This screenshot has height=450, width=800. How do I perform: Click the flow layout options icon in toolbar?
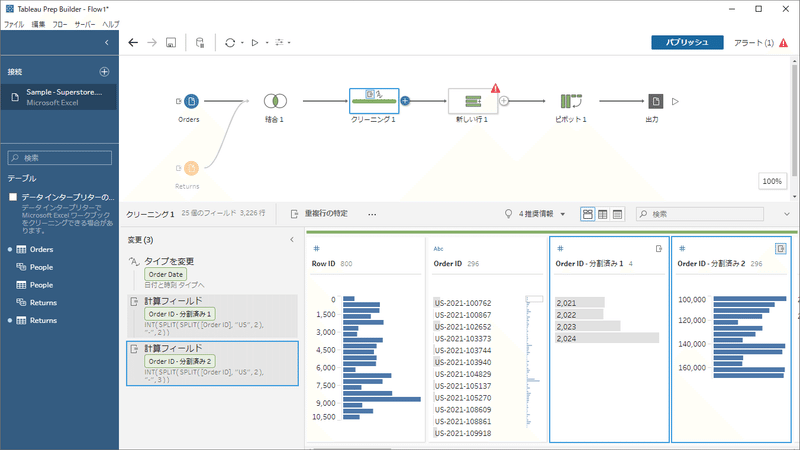point(279,43)
